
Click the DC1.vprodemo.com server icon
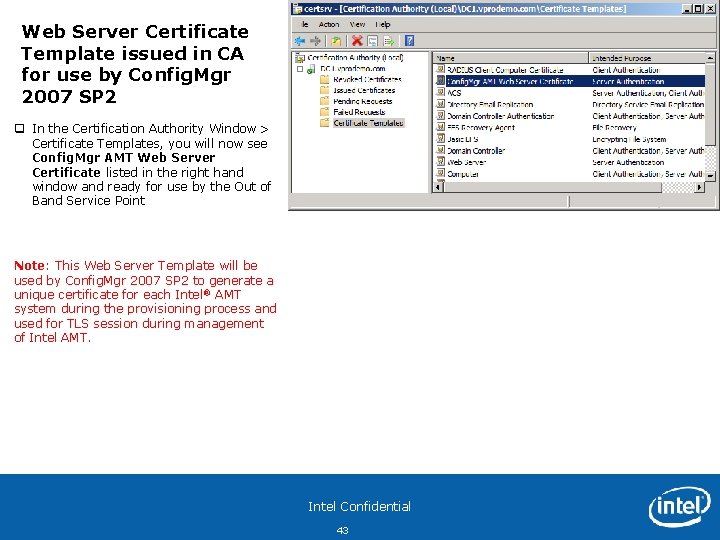coord(312,69)
